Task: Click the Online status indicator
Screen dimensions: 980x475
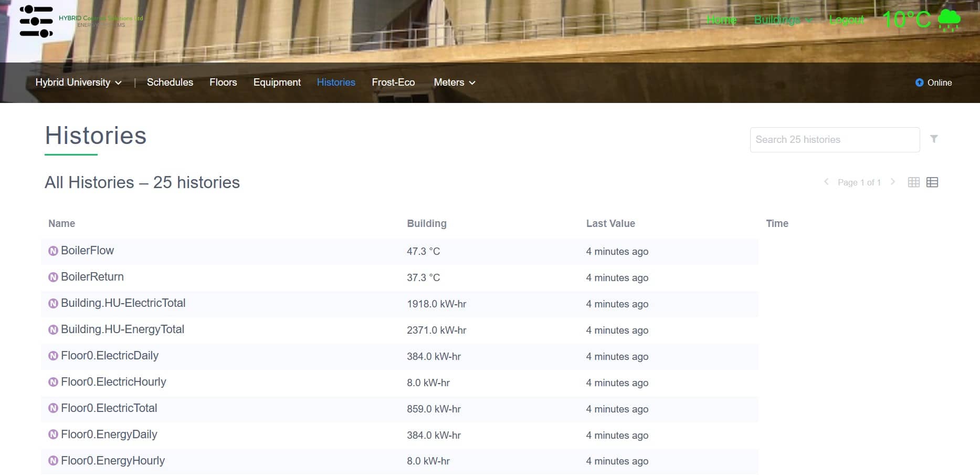Action: coord(933,82)
